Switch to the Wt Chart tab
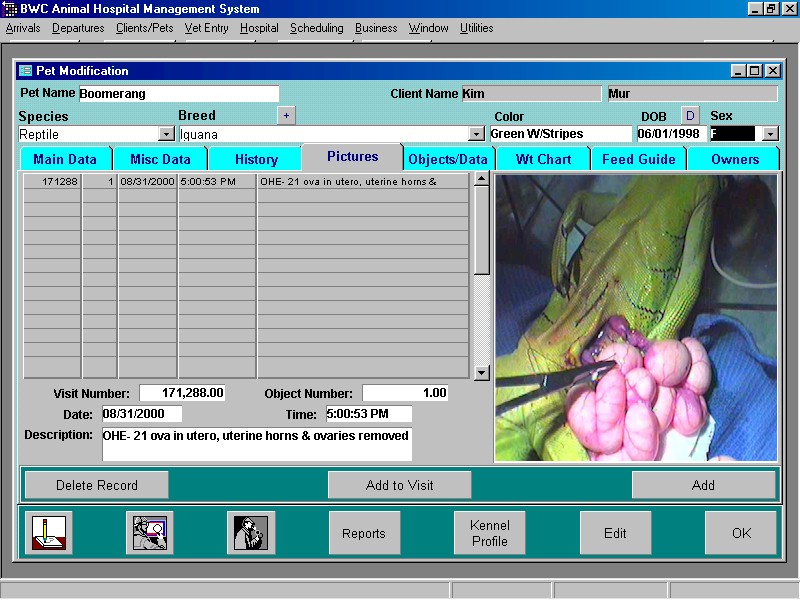The width and height of the screenshot is (800, 600). (543, 158)
